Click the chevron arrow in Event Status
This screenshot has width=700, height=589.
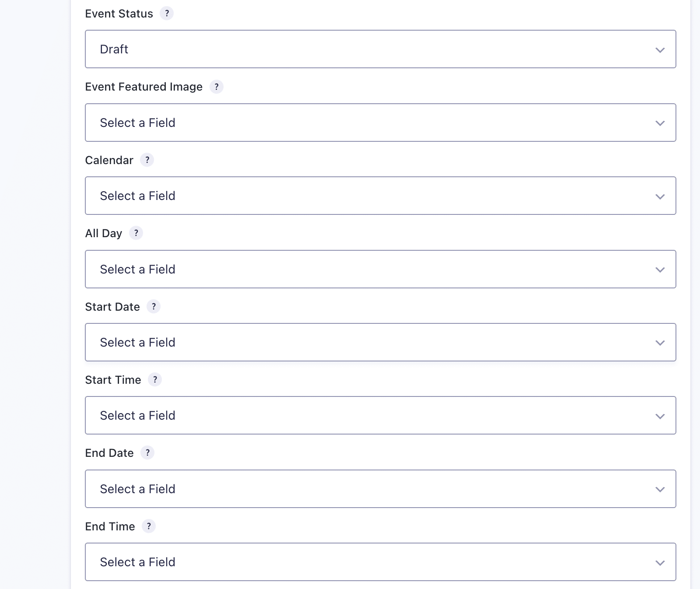(660, 50)
